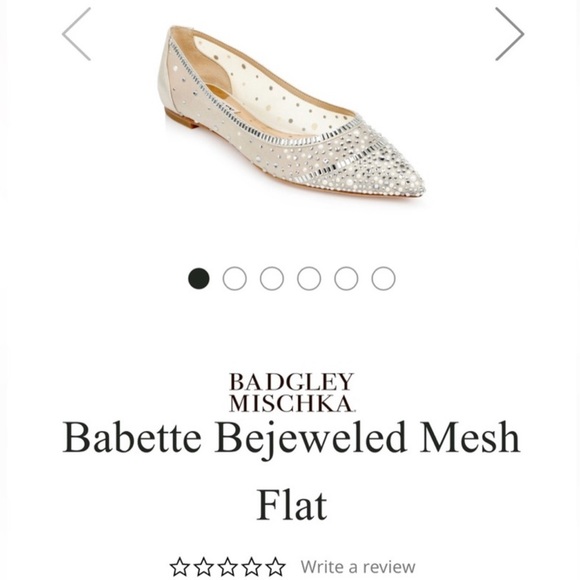The image size is (580, 580).
Task: Select the first filled carousel dot
Action: [199, 279]
